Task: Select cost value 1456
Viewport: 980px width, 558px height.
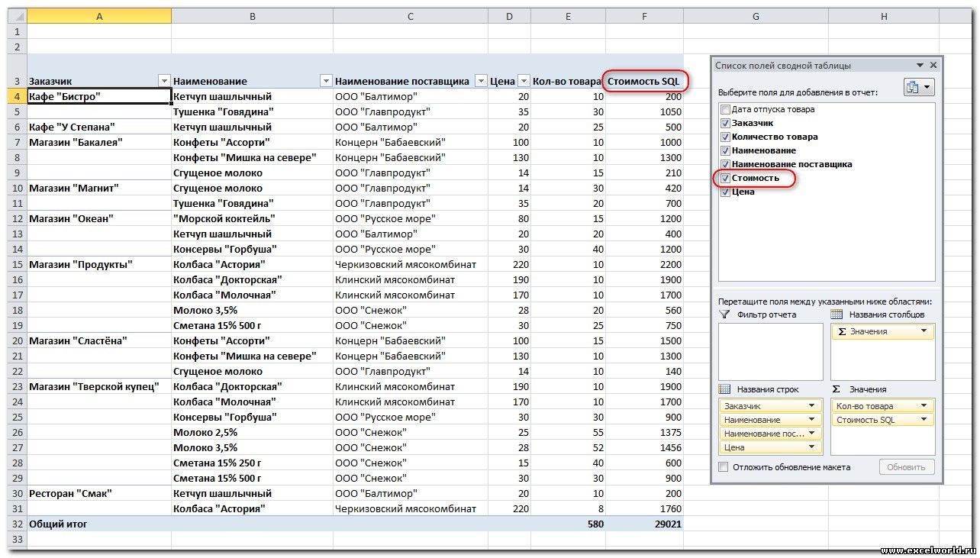Action: click(645, 447)
